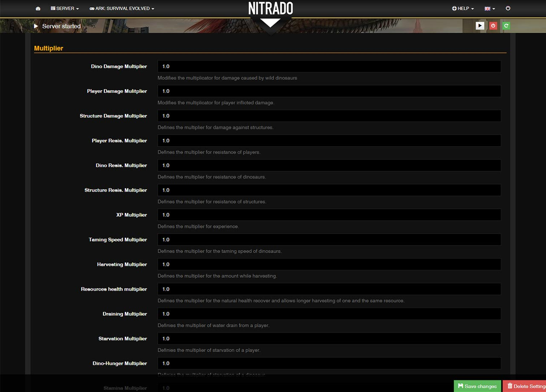Click the XP Multiplier field
This screenshot has width=546, height=392.
[329, 215]
